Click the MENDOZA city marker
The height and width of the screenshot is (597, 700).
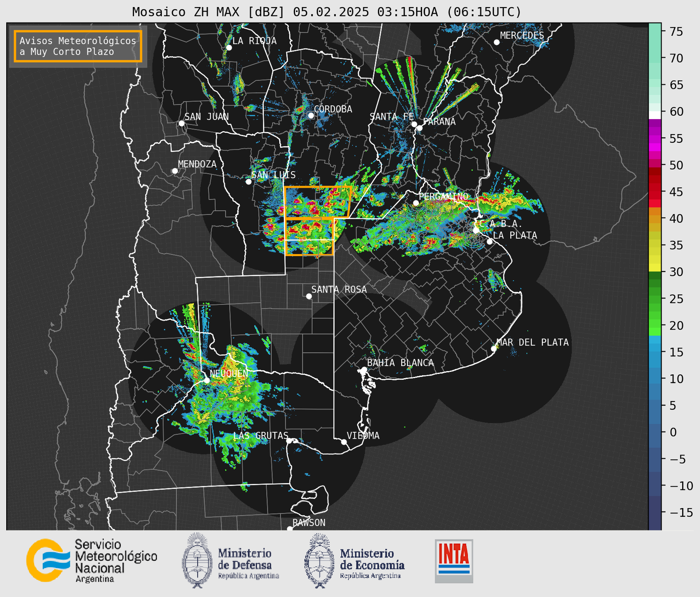[175, 171]
